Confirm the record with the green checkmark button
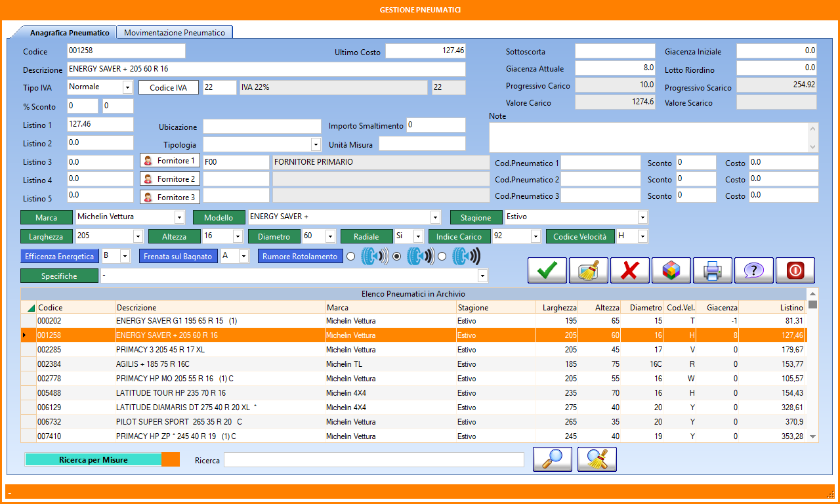The image size is (840, 504). click(547, 270)
